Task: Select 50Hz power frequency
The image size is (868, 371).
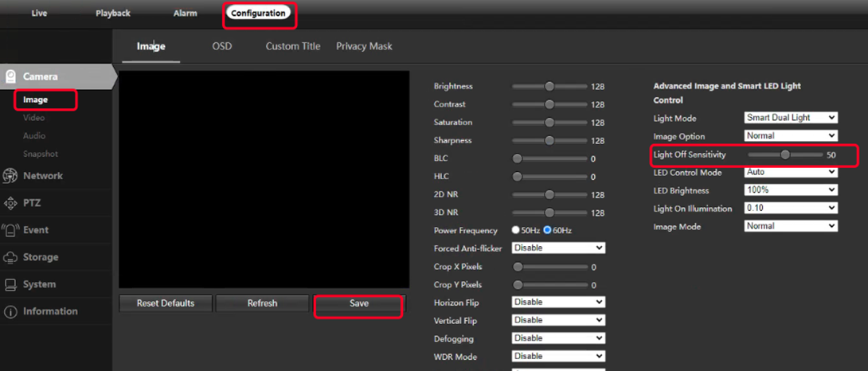Action: pos(516,230)
